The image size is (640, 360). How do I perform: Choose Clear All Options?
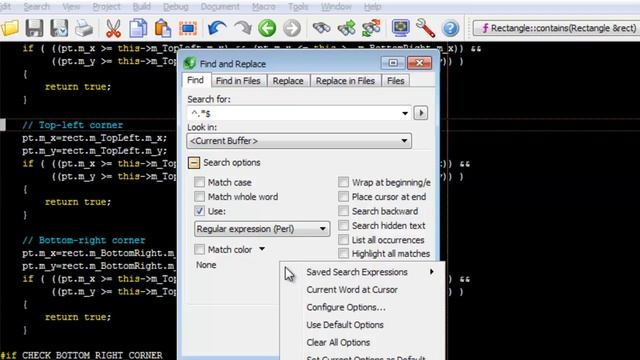coord(362,342)
